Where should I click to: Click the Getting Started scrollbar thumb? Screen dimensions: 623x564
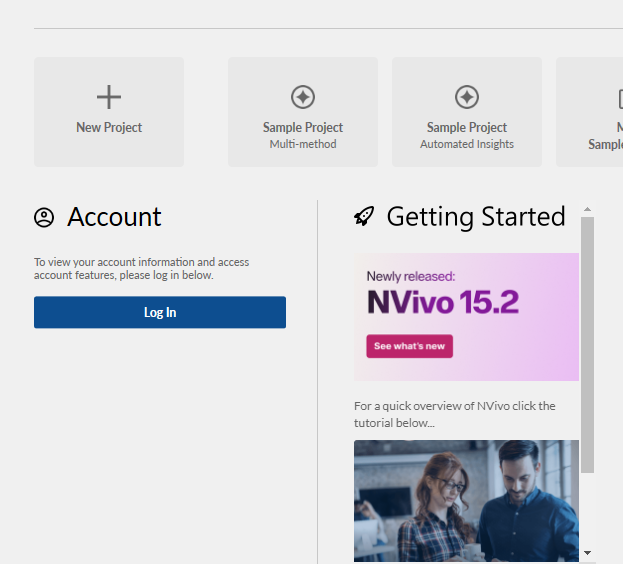point(587,340)
